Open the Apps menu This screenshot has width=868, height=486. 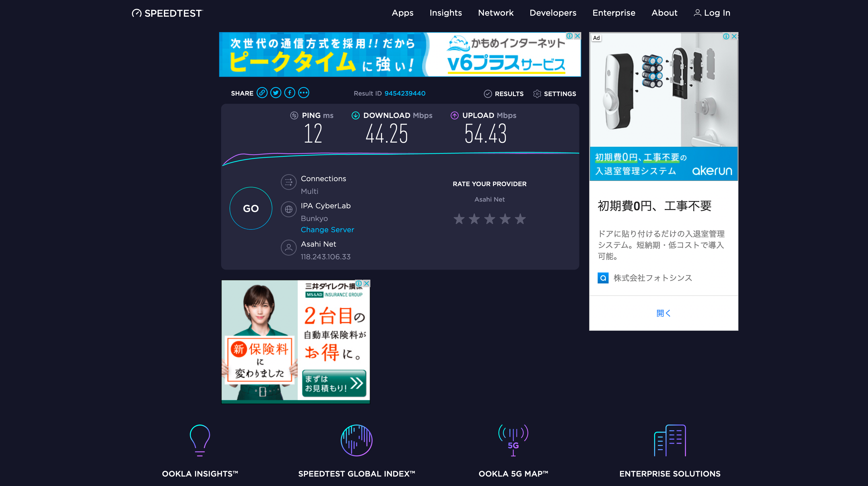(402, 13)
